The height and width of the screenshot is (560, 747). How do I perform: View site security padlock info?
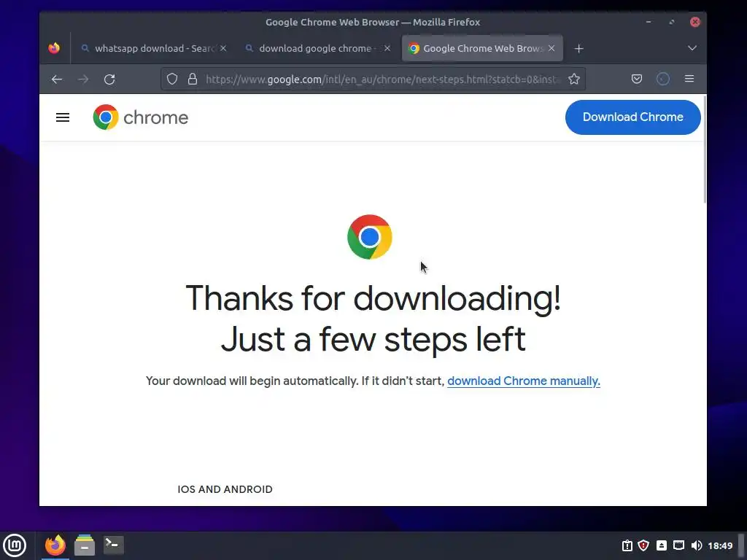click(193, 79)
